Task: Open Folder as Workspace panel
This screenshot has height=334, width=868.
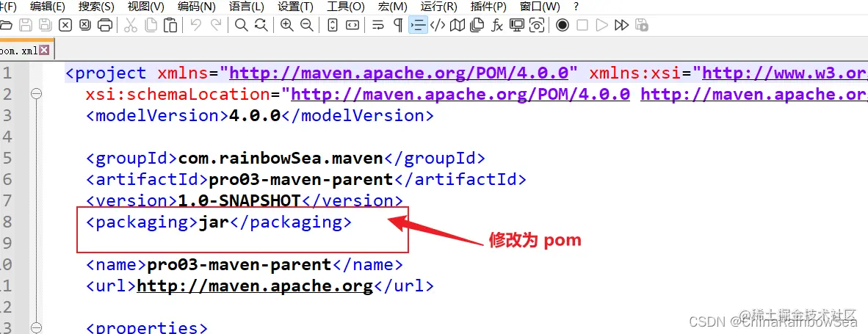Action: coord(517,26)
